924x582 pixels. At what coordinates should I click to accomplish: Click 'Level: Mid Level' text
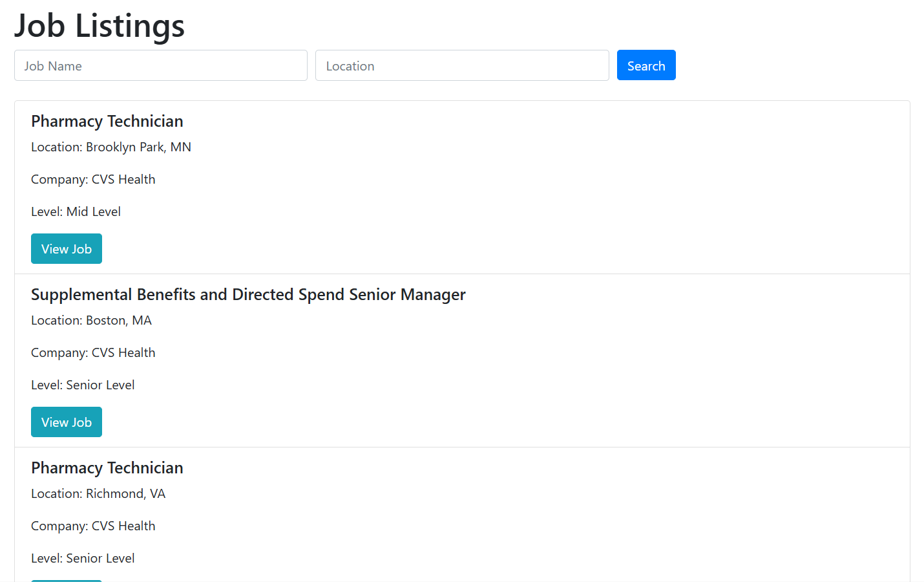click(x=76, y=212)
